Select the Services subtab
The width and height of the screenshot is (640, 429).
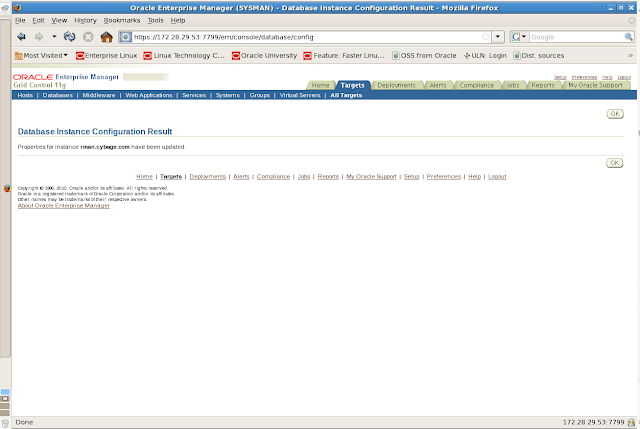coord(194,95)
